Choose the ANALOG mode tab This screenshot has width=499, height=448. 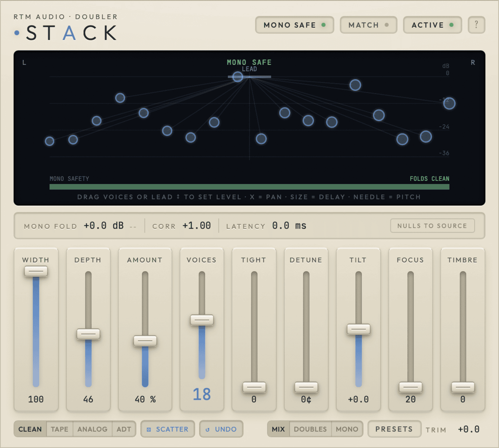pyautogui.click(x=92, y=429)
